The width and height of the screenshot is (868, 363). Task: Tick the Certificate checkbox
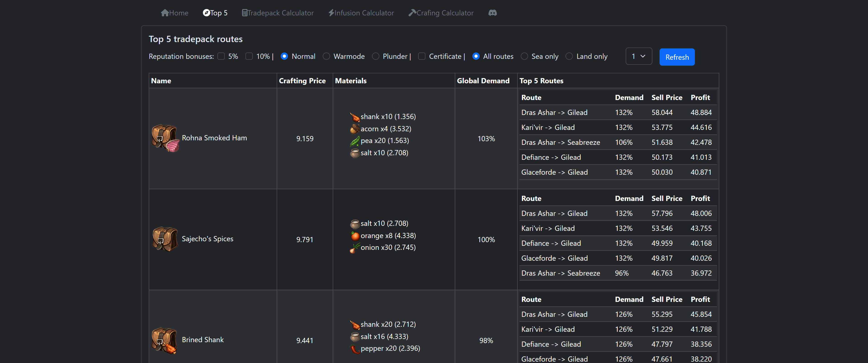tap(422, 56)
